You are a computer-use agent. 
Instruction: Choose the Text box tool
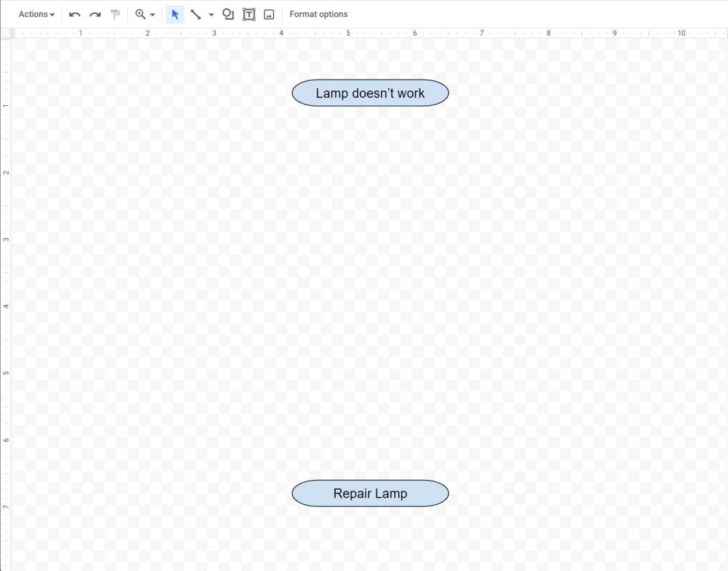point(248,14)
